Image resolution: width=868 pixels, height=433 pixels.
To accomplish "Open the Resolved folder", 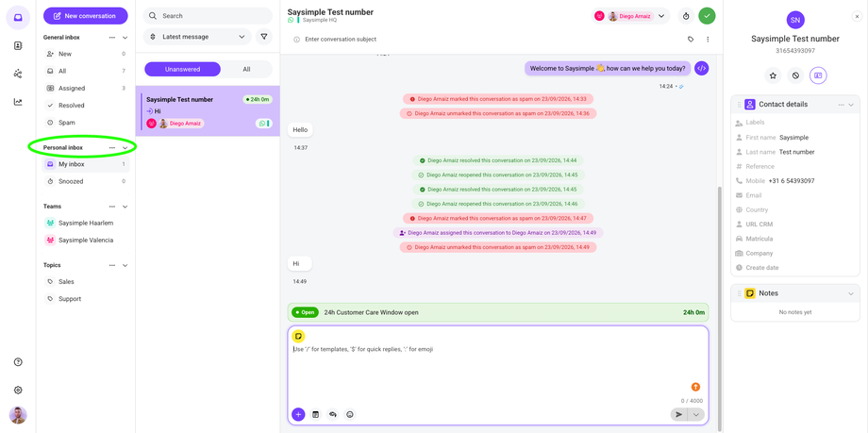I will (86, 106).
